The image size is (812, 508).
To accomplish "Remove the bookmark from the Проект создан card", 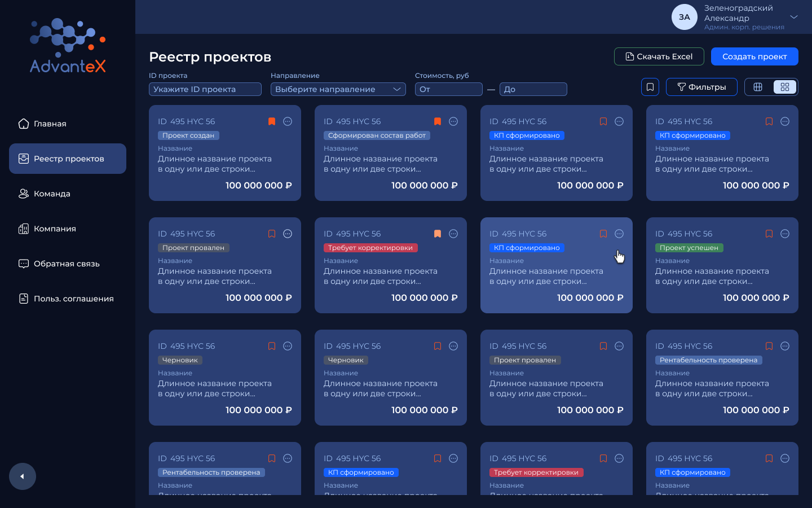I will pos(272,121).
